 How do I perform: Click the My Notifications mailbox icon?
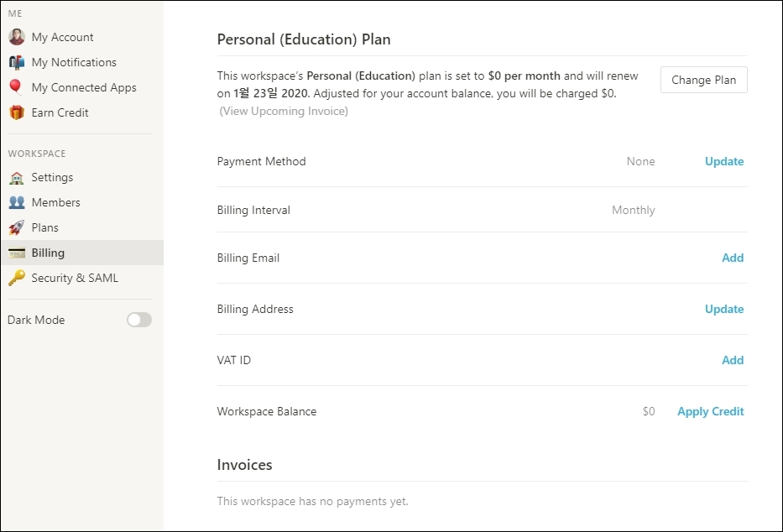pos(17,62)
